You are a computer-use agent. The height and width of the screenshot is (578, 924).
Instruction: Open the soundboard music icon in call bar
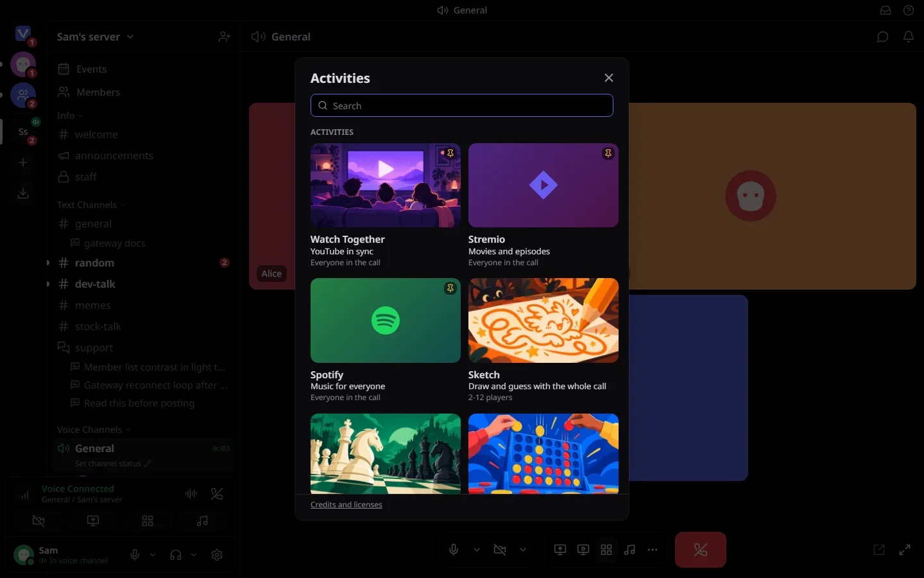(629, 550)
